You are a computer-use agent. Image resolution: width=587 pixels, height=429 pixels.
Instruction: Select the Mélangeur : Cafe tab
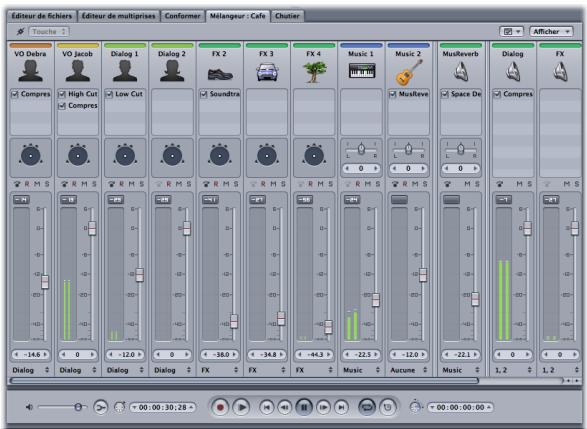tap(237, 16)
